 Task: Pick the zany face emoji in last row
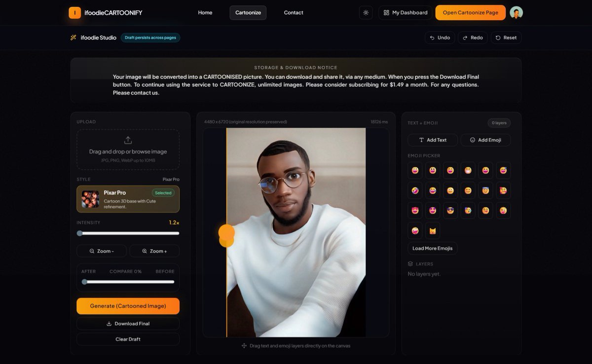click(x=415, y=231)
